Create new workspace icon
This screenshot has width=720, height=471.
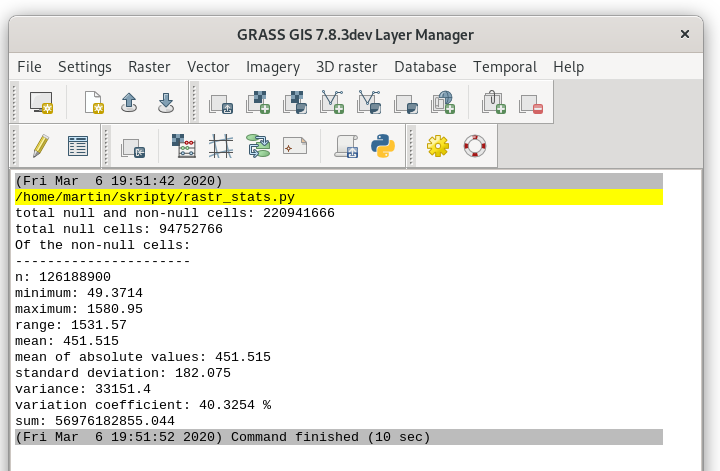click(x=94, y=102)
